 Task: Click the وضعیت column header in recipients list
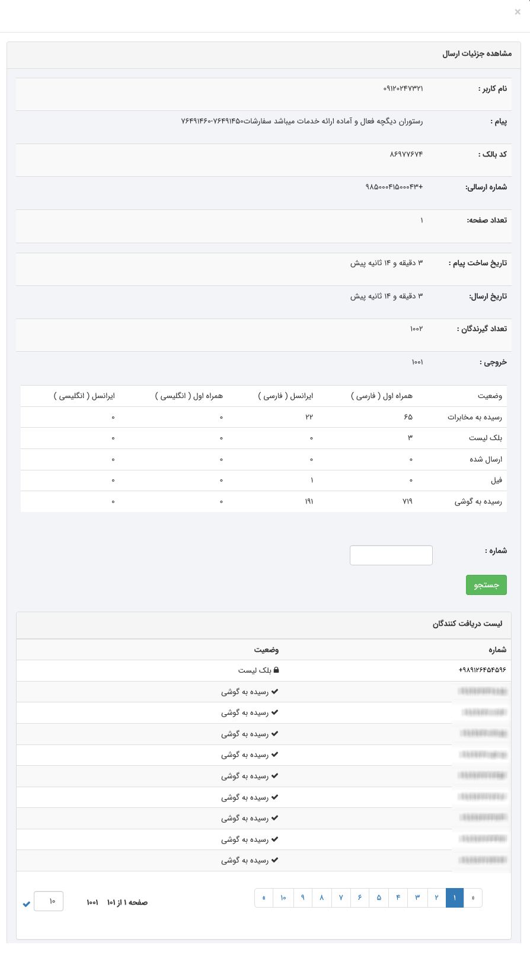[267, 650]
